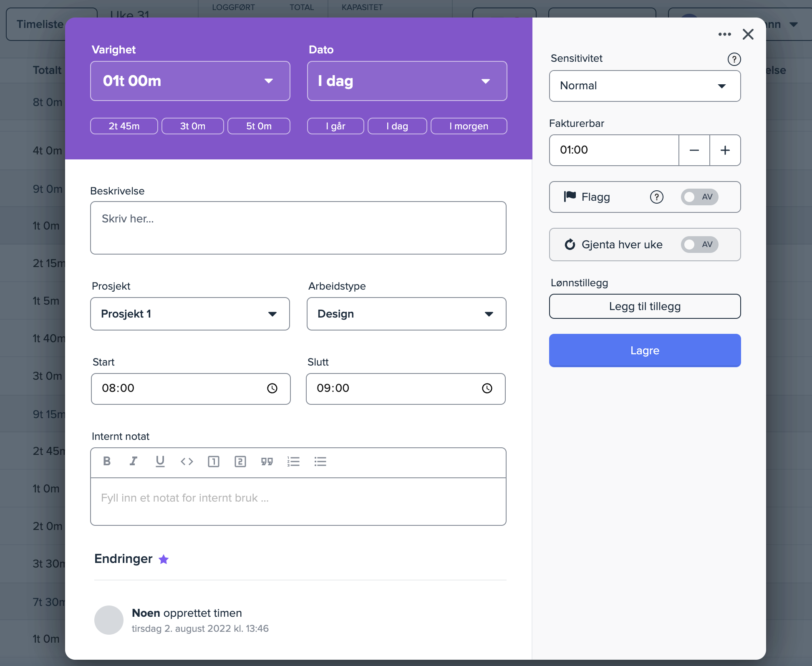Apply heading 1 style icon
812x666 pixels.
pyautogui.click(x=213, y=461)
